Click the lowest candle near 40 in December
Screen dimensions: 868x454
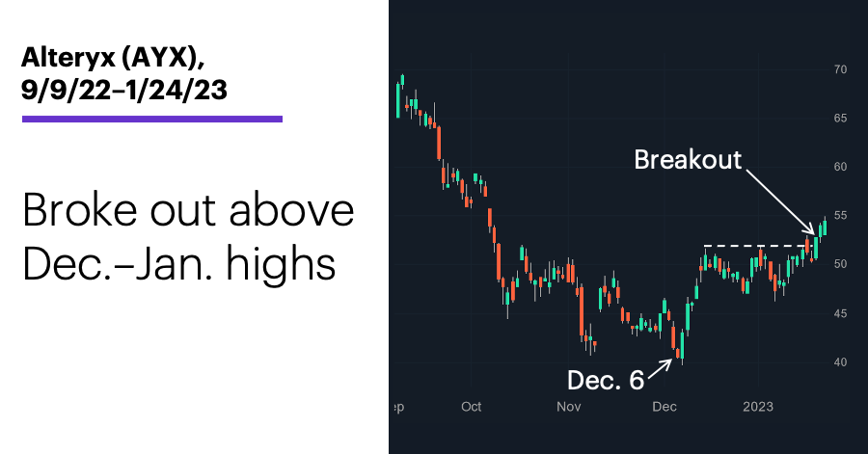point(682,345)
